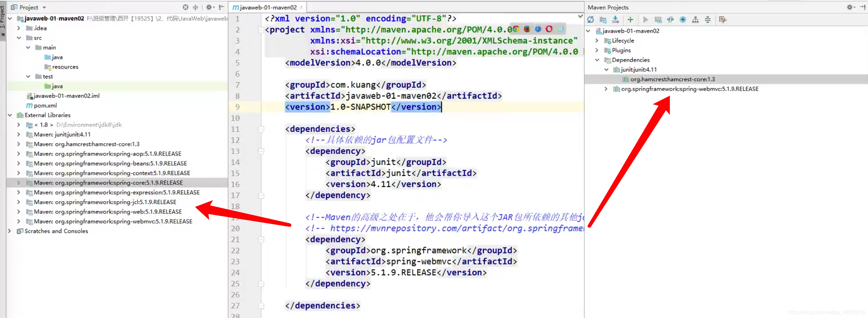868x318 pixels.
Task: Click vertical 1: Project side tab
Action: (3, 20)
